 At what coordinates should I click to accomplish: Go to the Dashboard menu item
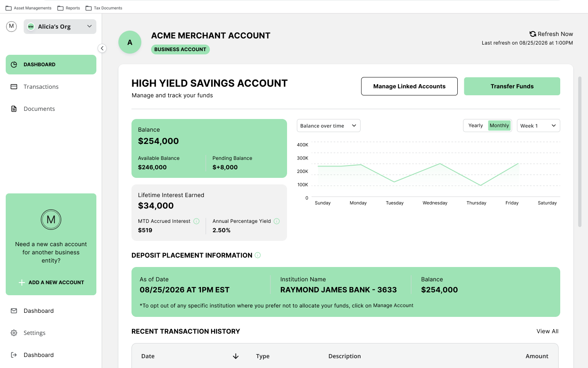coord(51,65)
